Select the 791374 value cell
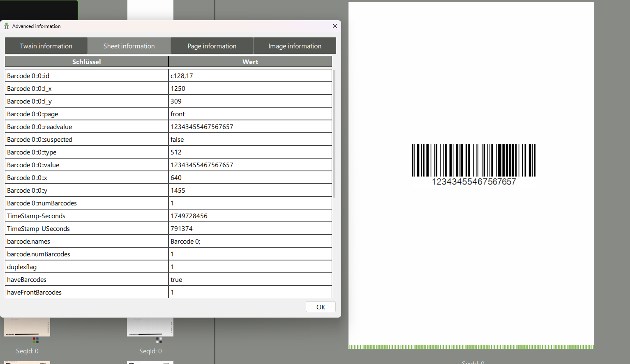The height and width of the screenshot is (364, 630). click(x=250, y=228)
